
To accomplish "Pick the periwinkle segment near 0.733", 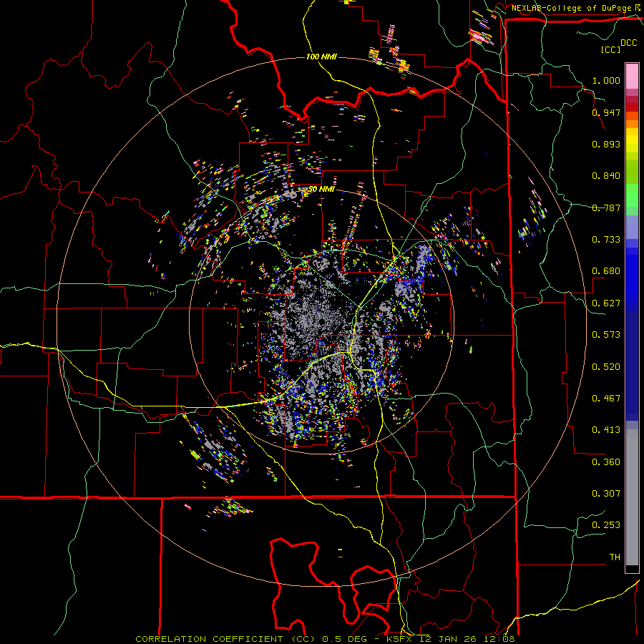I will coord(632,228).
